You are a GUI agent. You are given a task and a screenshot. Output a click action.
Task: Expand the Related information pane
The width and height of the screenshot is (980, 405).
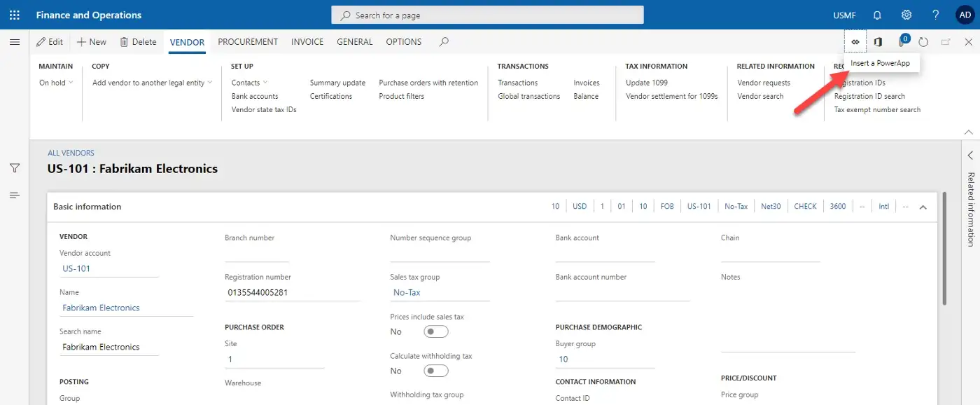(970, 155)
